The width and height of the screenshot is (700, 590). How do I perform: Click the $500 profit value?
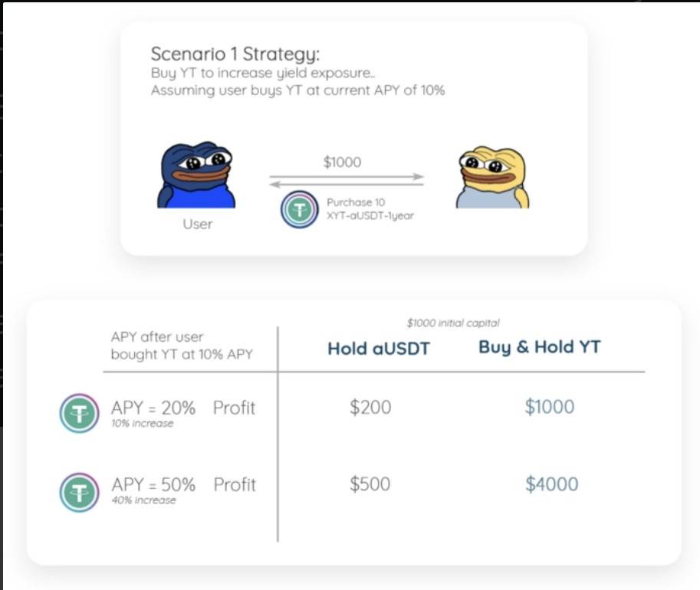pyautogui.click(x=370, y=484)
